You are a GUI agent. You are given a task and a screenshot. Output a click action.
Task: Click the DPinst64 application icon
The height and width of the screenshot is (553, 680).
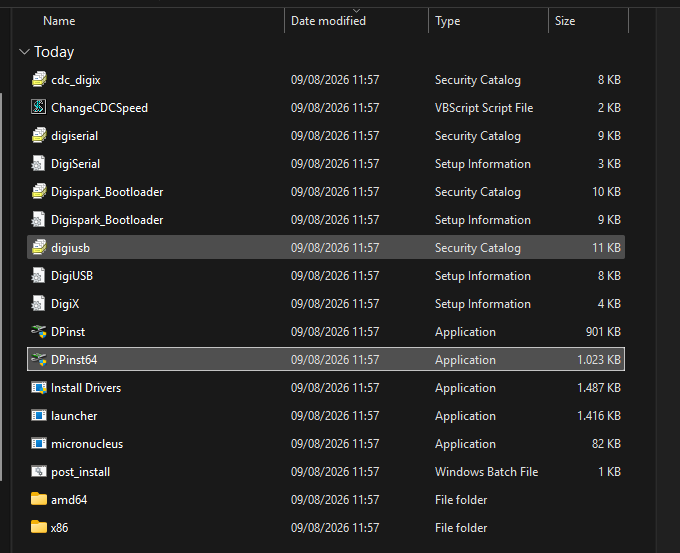tap(39, 360)
